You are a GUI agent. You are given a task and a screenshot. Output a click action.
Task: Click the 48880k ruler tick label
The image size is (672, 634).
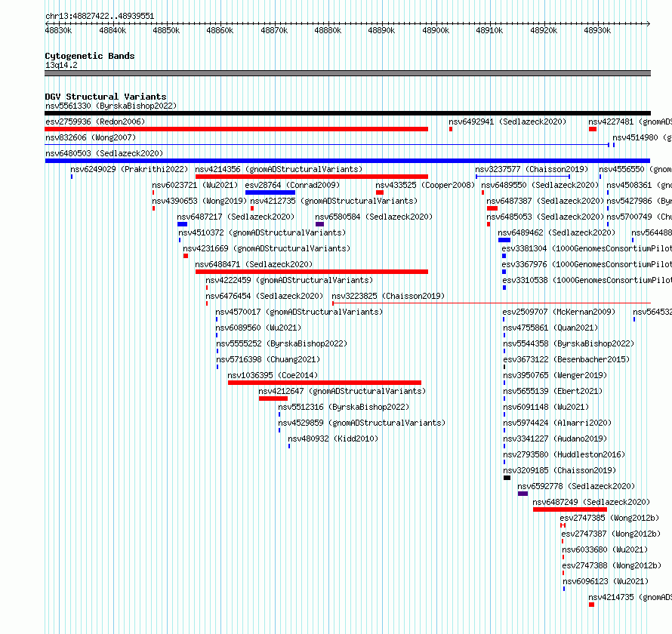(x=328, y=30)
